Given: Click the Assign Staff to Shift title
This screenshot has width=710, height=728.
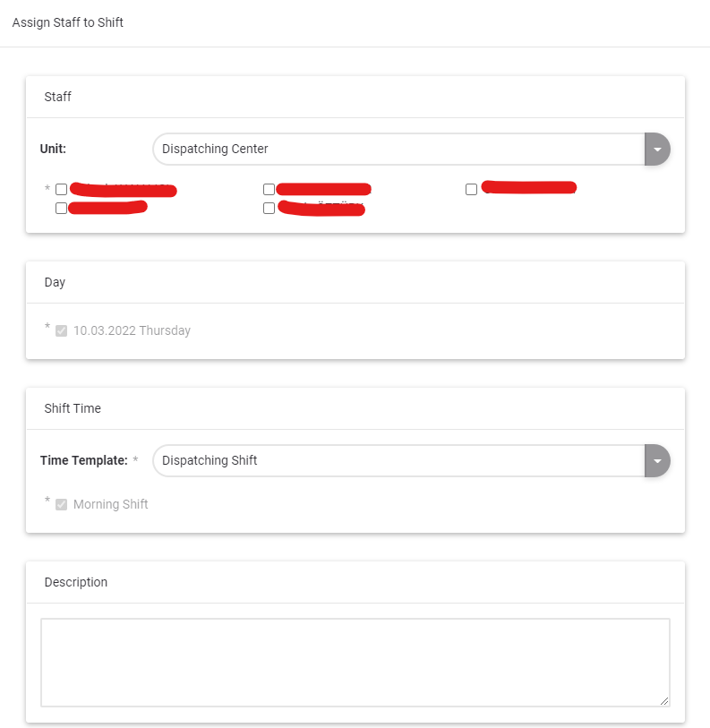Looking at the screenshot, I should point(68,22).
